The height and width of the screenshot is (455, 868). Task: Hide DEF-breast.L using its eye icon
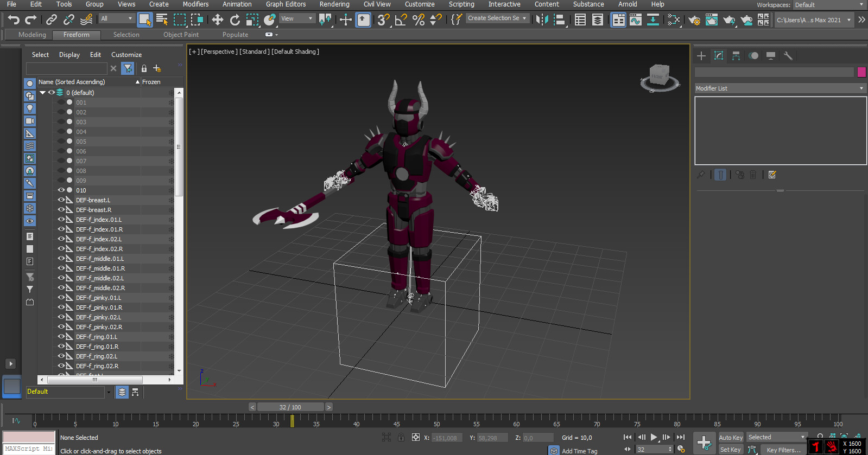[x=61, y=200]
